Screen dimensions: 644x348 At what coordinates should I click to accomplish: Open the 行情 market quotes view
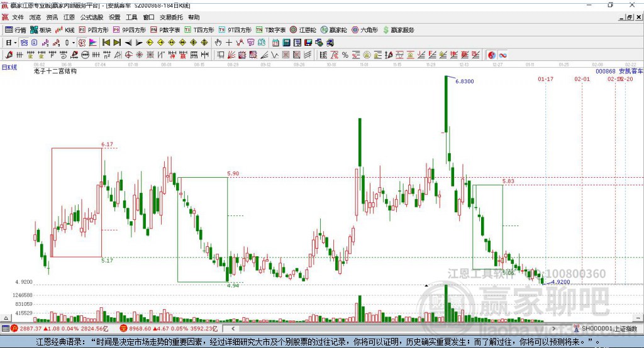15,30
